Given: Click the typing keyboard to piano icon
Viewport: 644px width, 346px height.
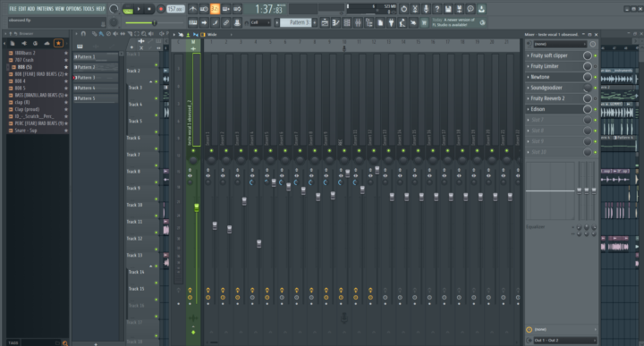Looking at the screenshot, I should pos(192,22).
